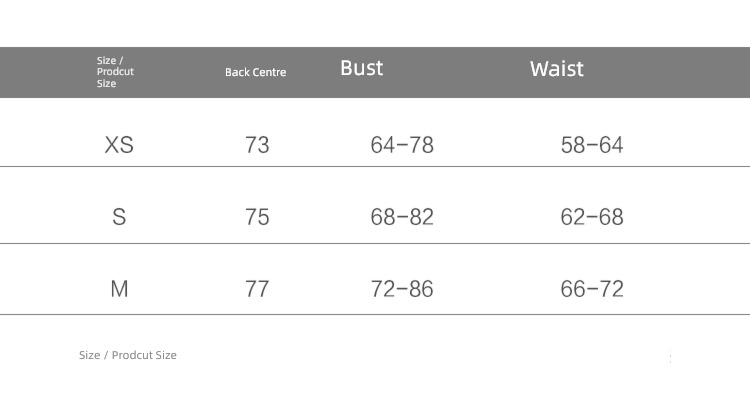Viewport: 750px width, 418px height.
Task: Click Back Centre value 75
Action: [257, 217]
